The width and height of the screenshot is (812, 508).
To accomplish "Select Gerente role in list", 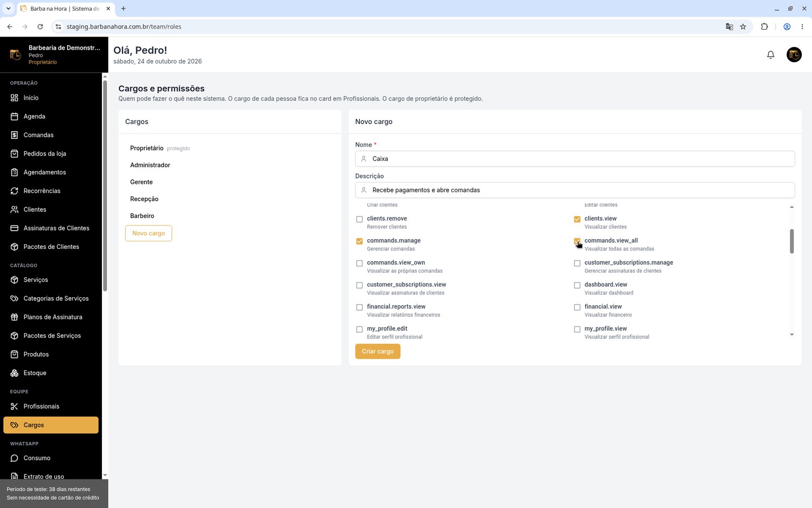I will tap(141, 182).
